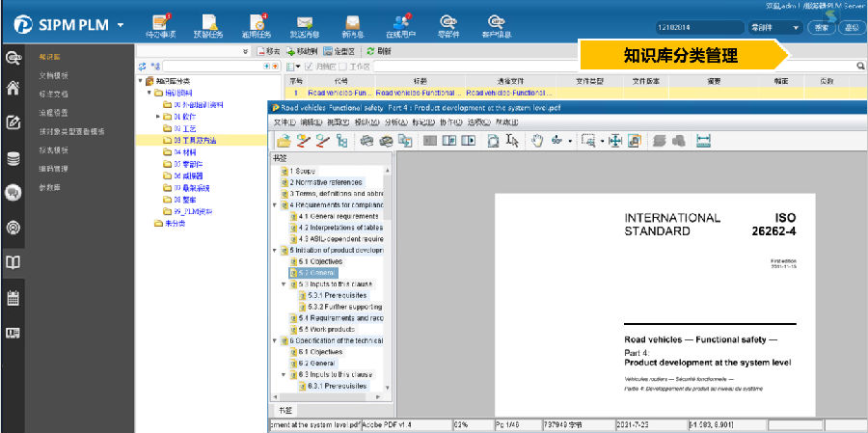868x433 pixels.
Task: Collapse bookmark 5.3 Inputs to this clause
Action: click(284, 284)
